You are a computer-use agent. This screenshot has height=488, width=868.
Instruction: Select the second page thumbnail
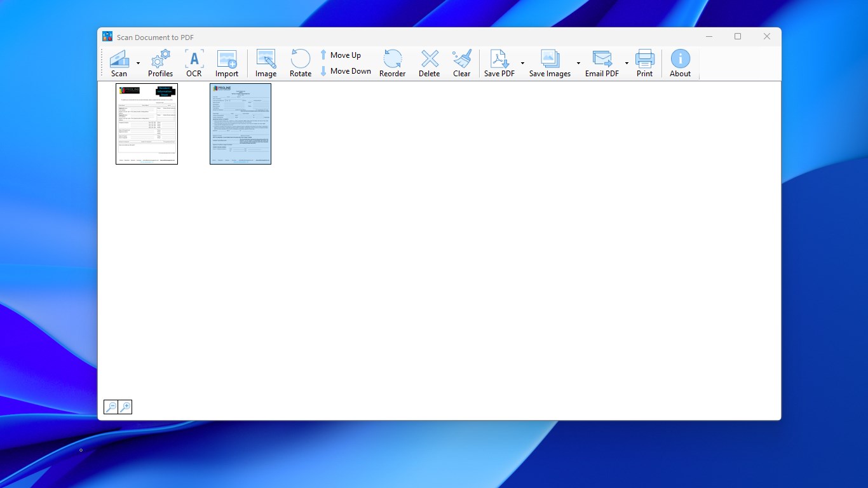tap(240, 124)
